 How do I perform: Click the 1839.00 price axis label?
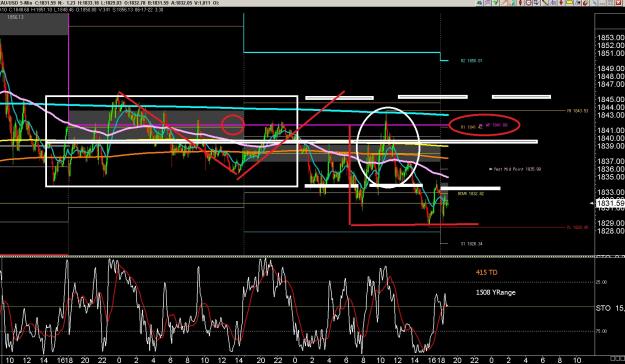pos(610,146)
